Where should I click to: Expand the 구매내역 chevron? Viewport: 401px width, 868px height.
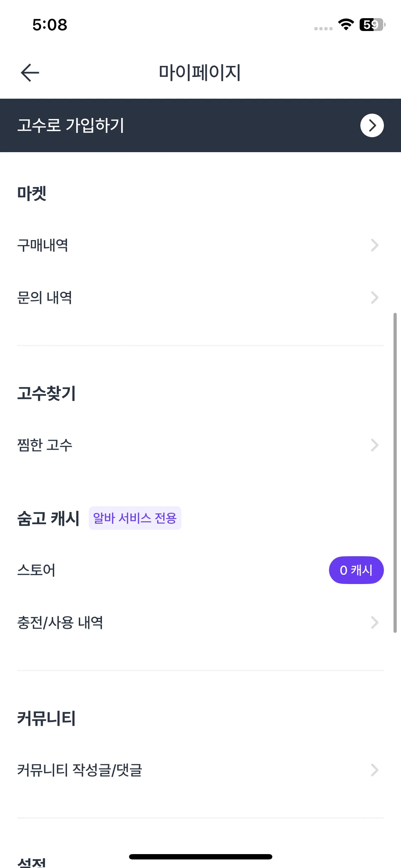tap(374, 245)
